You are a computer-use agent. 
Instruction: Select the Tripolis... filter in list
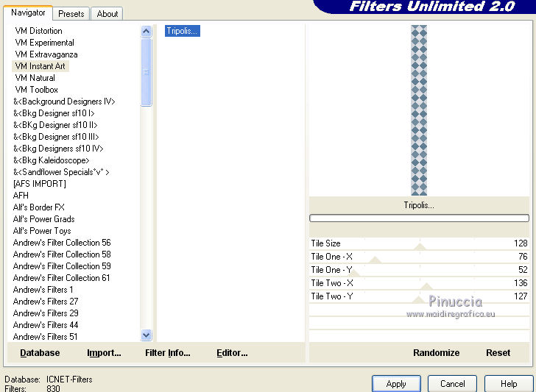pyautogui.click(x=182, y=31)
